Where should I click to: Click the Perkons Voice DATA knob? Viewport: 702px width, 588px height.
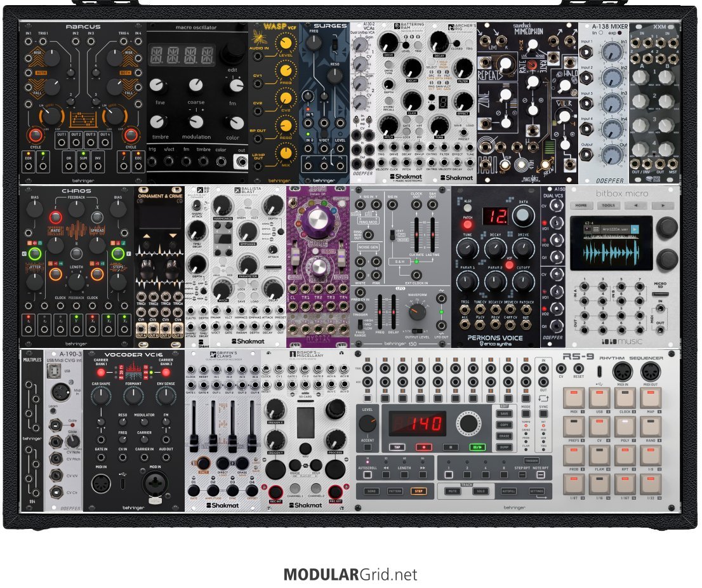pos(522,215)
